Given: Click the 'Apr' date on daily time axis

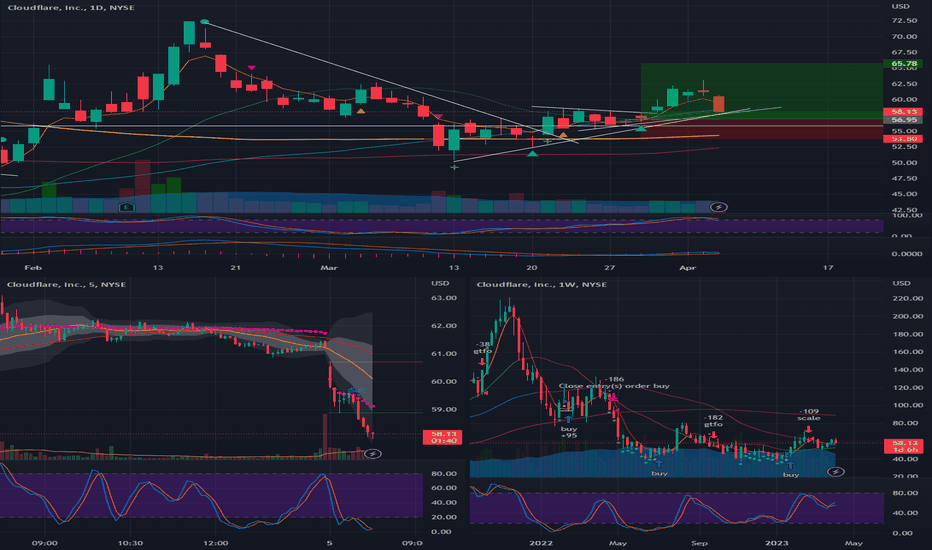Looking at the screenshot, I should click(687, 268).
